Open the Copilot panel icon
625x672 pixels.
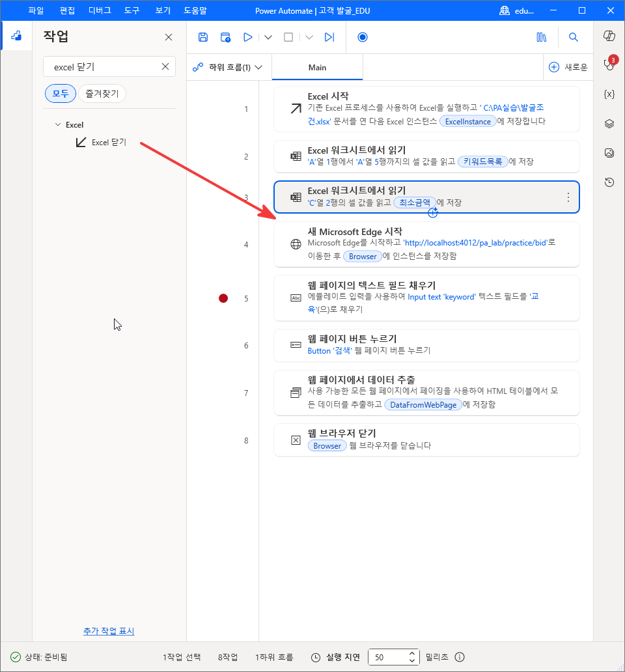(609, 36)
